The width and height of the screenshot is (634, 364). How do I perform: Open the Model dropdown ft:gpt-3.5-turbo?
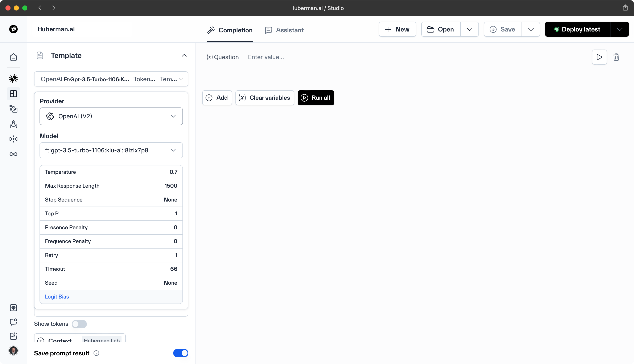111,150
